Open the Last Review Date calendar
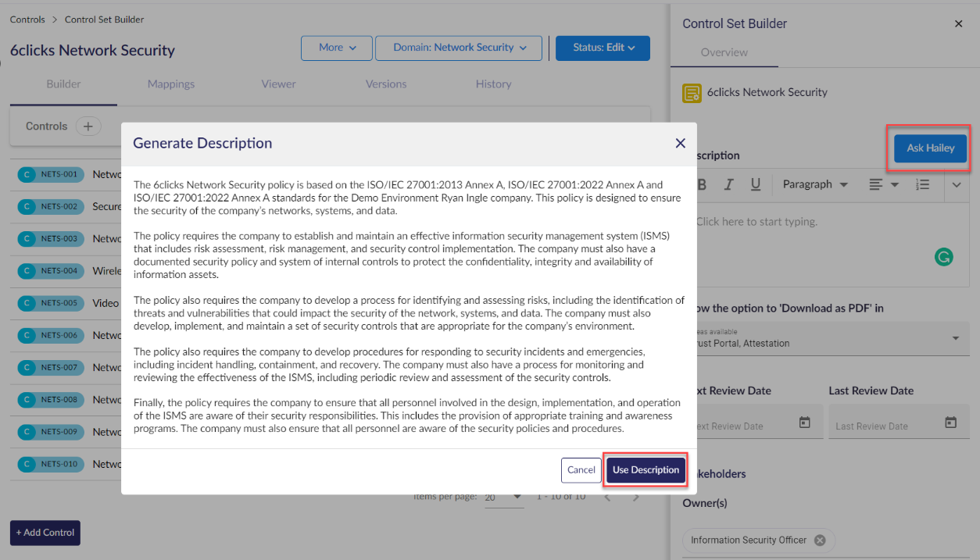 [x=950, y=423]
